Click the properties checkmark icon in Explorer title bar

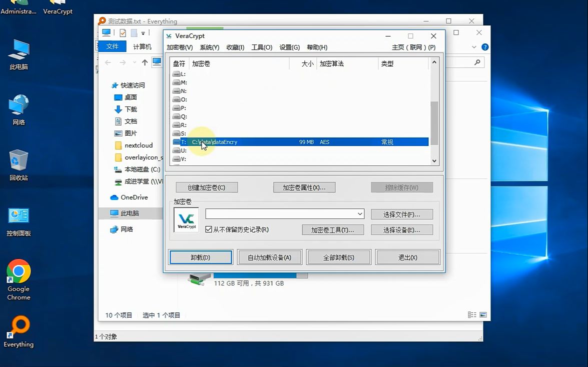pyautogui.click(x=123, y=33)
